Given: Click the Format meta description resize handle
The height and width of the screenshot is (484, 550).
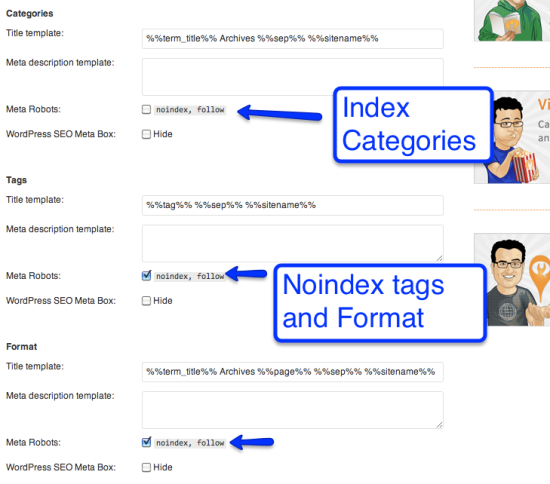Looking at the screenshot, I should [x=440, y=425].
